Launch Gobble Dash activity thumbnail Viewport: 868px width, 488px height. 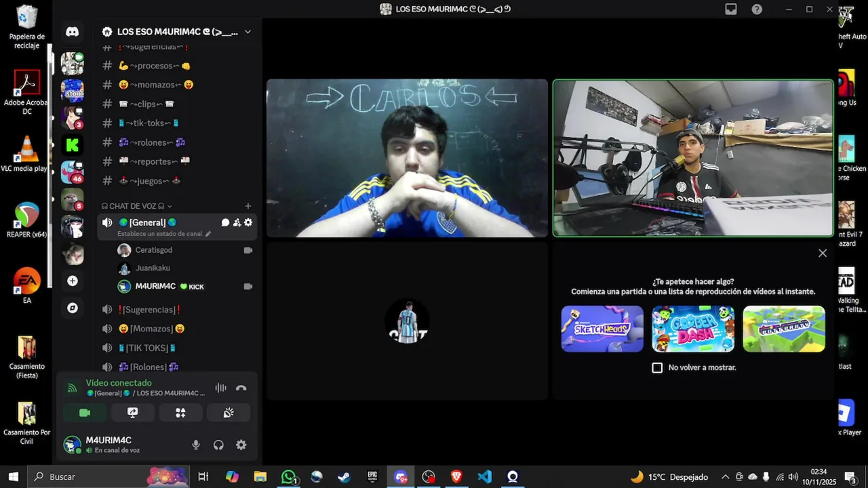coord(693,329)
